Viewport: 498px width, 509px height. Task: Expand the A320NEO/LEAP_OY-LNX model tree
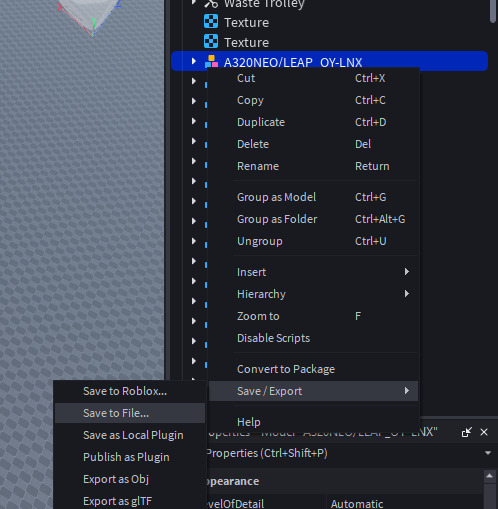click(194, 61)
